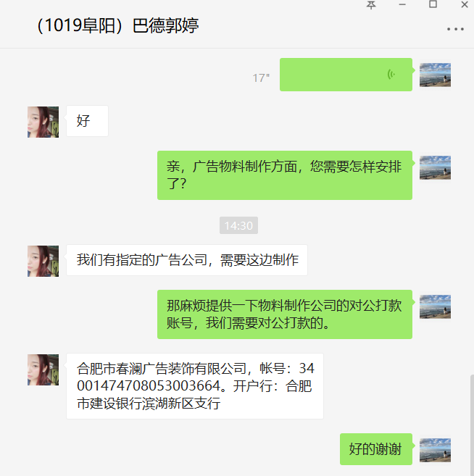Click the chat scrollbar thumb
Image resolution: width=474 pixels, height=476 pixels.
(472, 425)
